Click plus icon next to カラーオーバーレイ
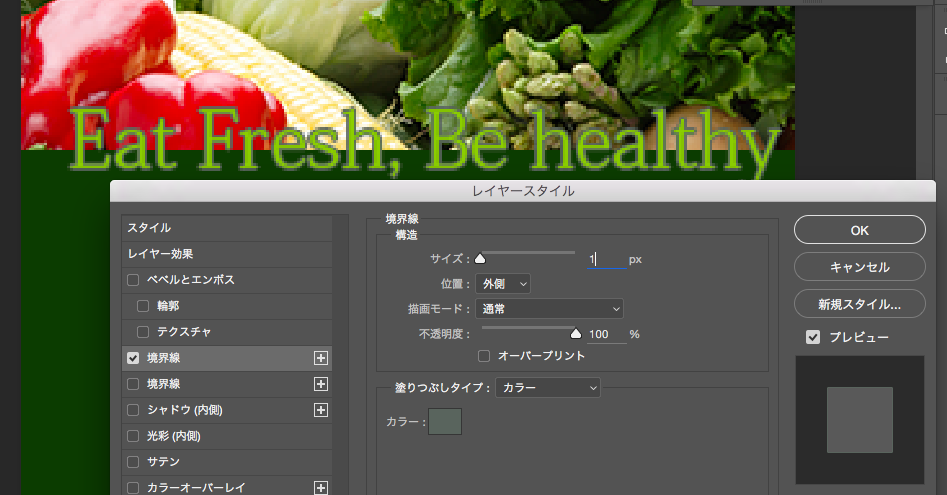The width and height of the screenshot is (947, 495). pos(321,488)
